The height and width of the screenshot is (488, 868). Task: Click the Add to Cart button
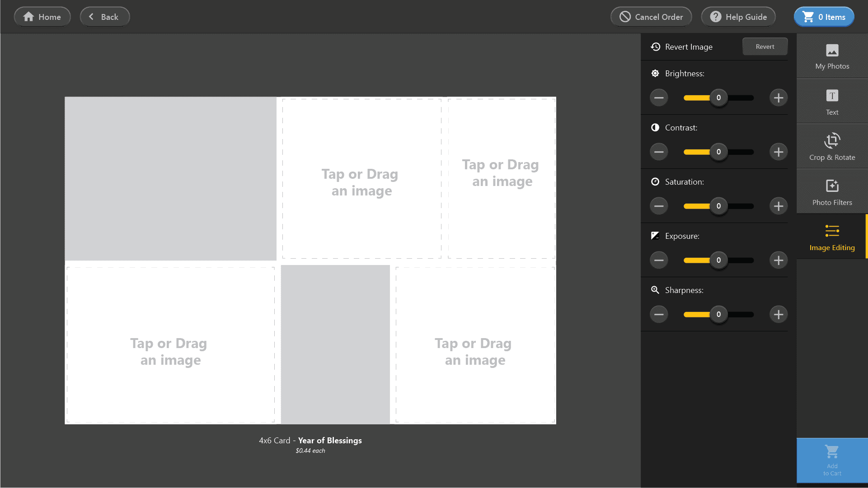832,460
